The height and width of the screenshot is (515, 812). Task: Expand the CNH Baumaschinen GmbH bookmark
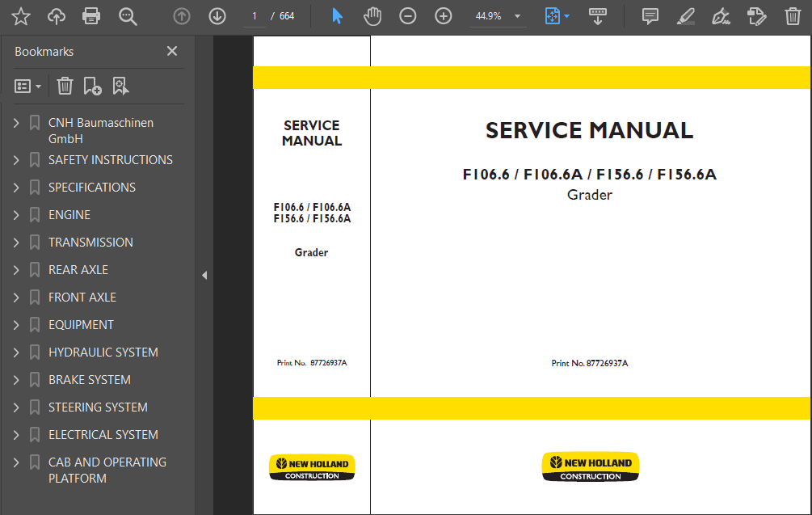point(16,123)
